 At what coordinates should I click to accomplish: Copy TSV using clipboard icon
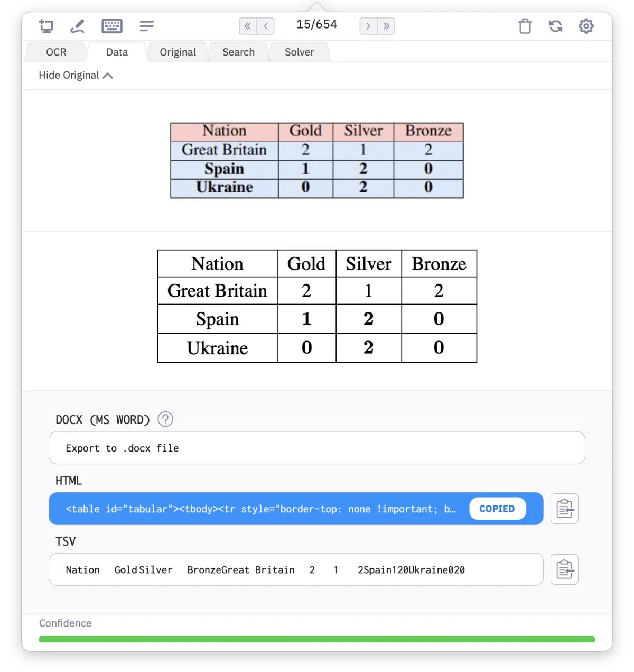[564, 569]
